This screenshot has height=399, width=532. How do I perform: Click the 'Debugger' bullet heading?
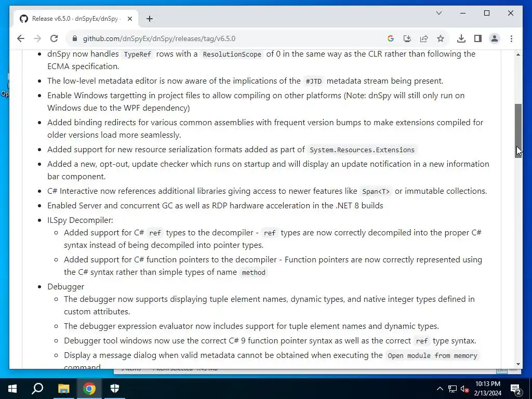(66, 287)
